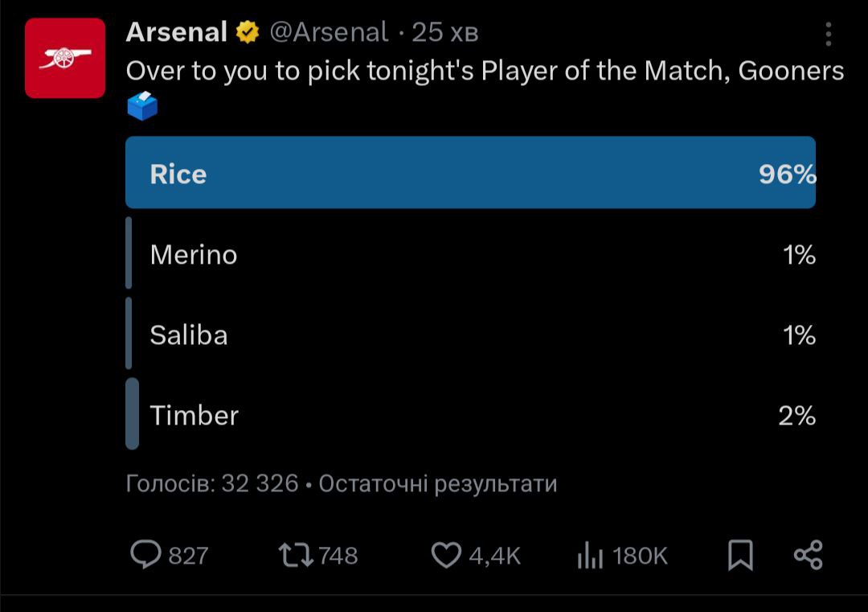
Task: Click the 96% result on Rice
Action: (787, 174)
